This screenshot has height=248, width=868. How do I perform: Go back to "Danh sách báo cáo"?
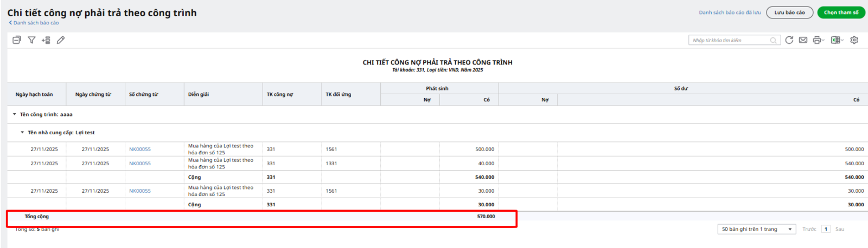point(34,23)
